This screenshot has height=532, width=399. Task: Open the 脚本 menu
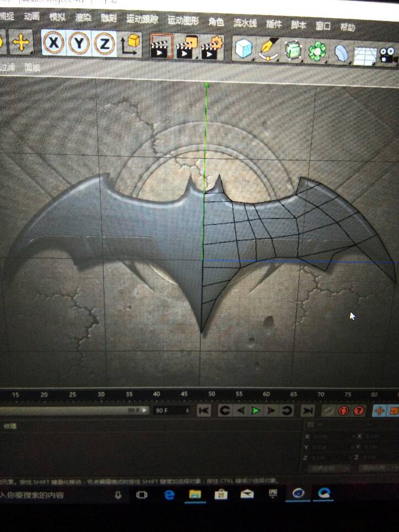(x=299, y=25)
